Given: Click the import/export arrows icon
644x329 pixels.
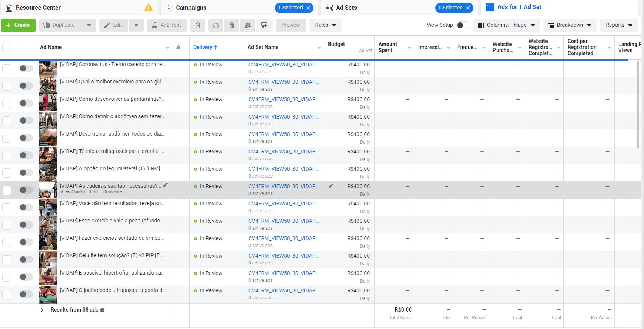Looking at the screenshot, I should pos(264,25).
